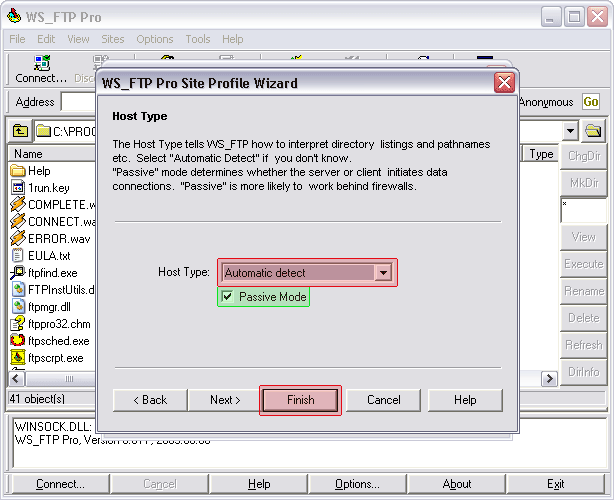This screenshot has height=500, width=614.
Task: Select the ftpscrpt.exe file icon
Action: point(18,357)
